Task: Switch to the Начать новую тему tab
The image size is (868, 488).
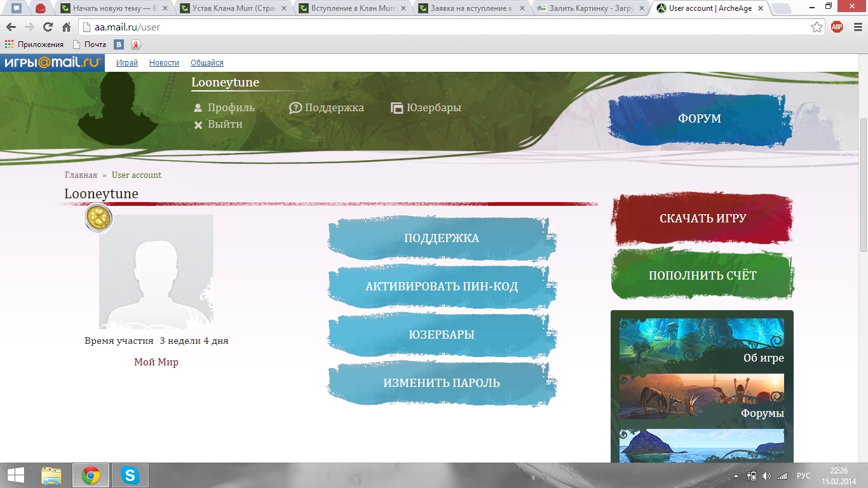Action: coord(113,9)
